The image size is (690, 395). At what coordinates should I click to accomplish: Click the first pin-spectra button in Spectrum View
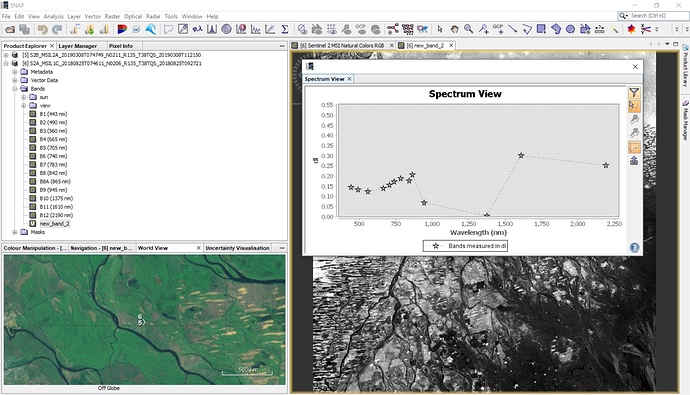(634, 120)
